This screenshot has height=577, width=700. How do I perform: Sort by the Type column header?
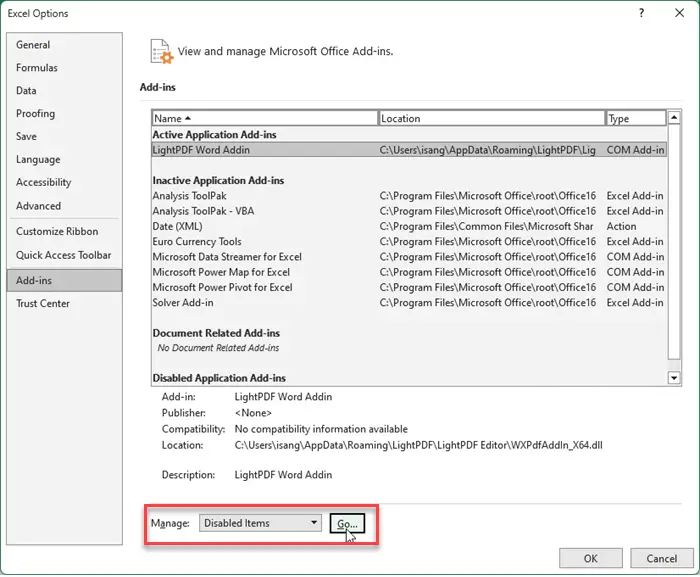[636, 118]
